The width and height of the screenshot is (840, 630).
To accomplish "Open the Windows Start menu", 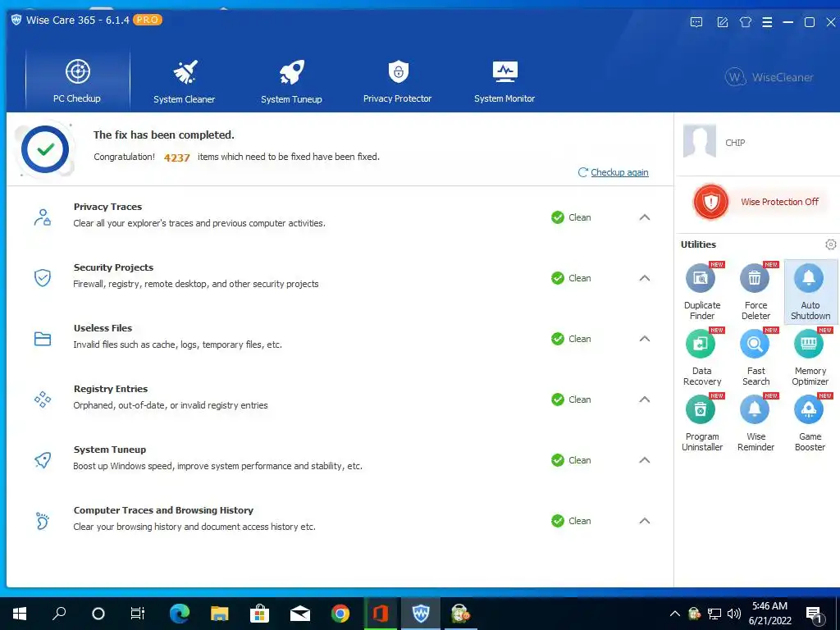I will click(x=20, y=614).
